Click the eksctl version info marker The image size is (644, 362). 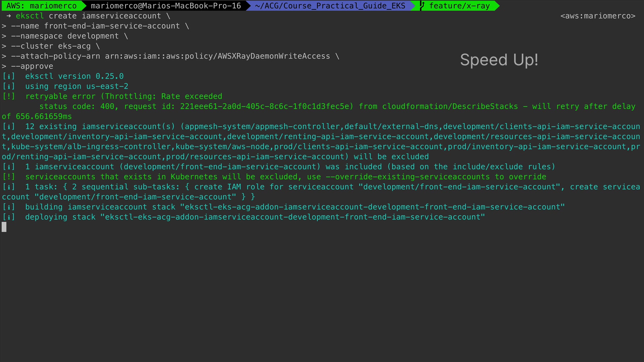click(9, 76)
